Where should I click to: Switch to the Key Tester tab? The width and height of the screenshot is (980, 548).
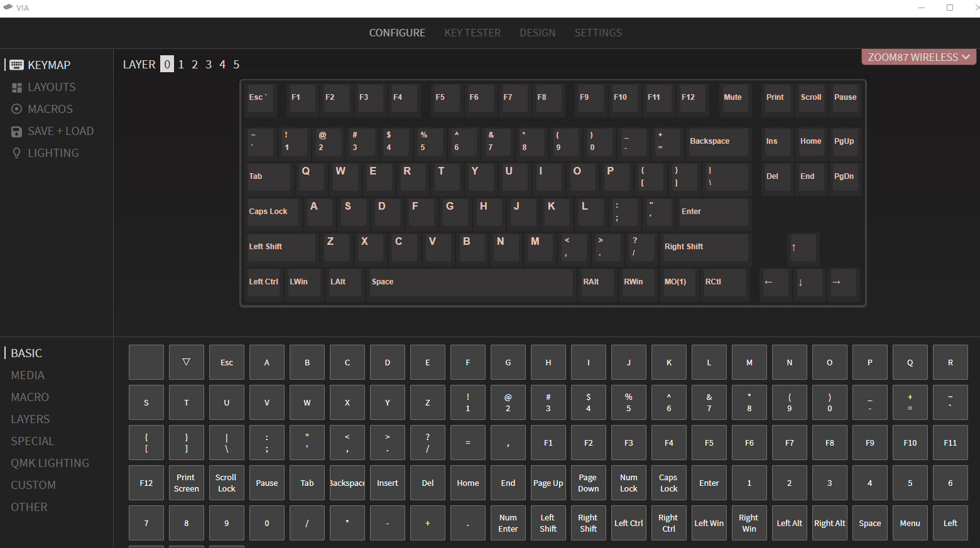[472, 33]
